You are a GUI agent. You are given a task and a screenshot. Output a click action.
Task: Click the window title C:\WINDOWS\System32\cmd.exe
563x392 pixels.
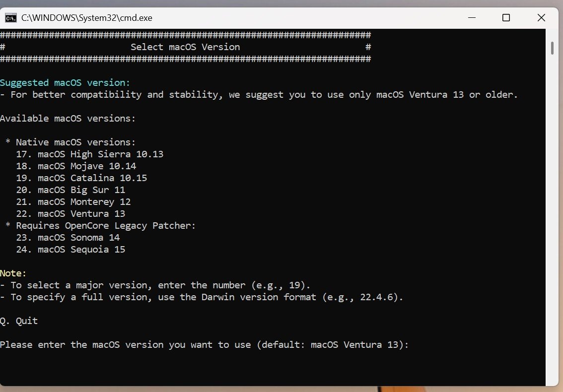(87, 18)
